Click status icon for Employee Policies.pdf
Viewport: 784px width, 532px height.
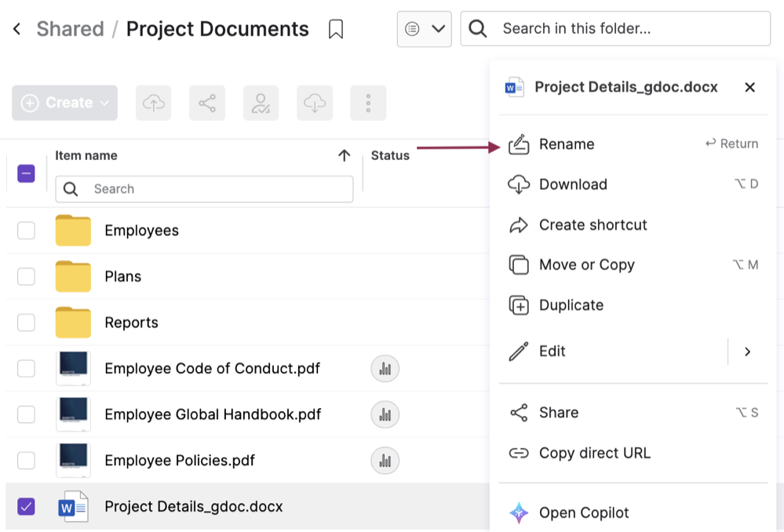pyautogui.click(x=385, y=461)
